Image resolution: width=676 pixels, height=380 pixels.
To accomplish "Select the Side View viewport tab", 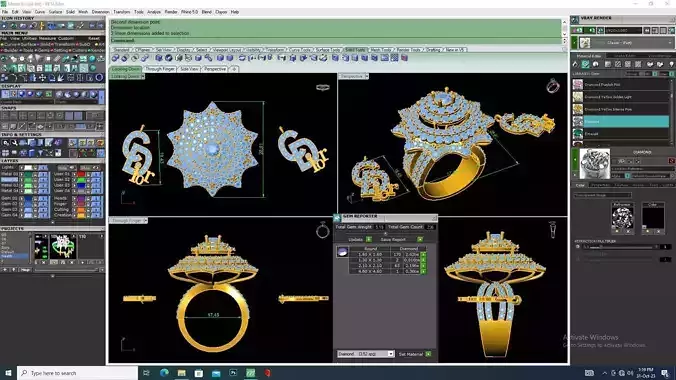I will (189, 69).
